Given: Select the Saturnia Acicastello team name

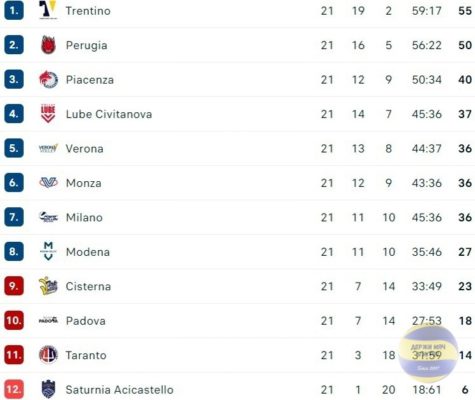Looking at the screenshot, I should click(x=119, y=390).
